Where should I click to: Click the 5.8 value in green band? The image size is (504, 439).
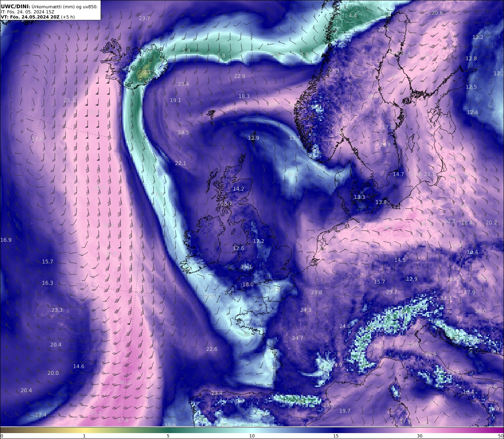(221, 56)
